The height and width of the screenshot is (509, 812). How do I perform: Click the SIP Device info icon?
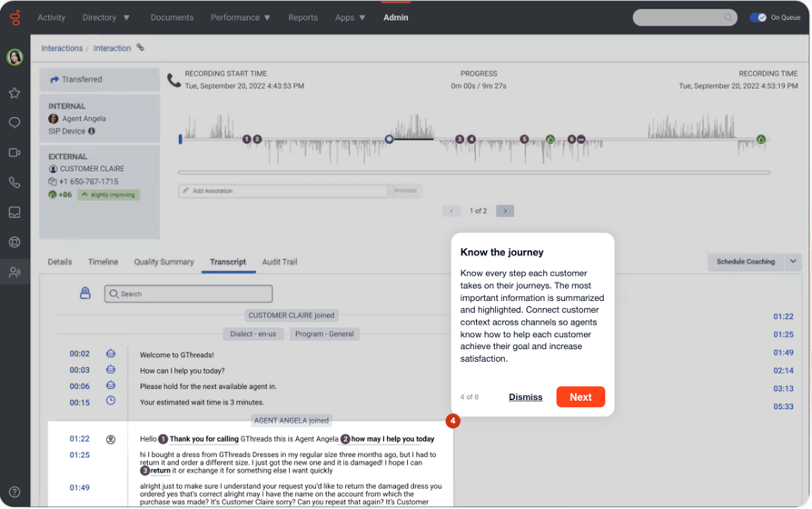(x=92, y=131)
